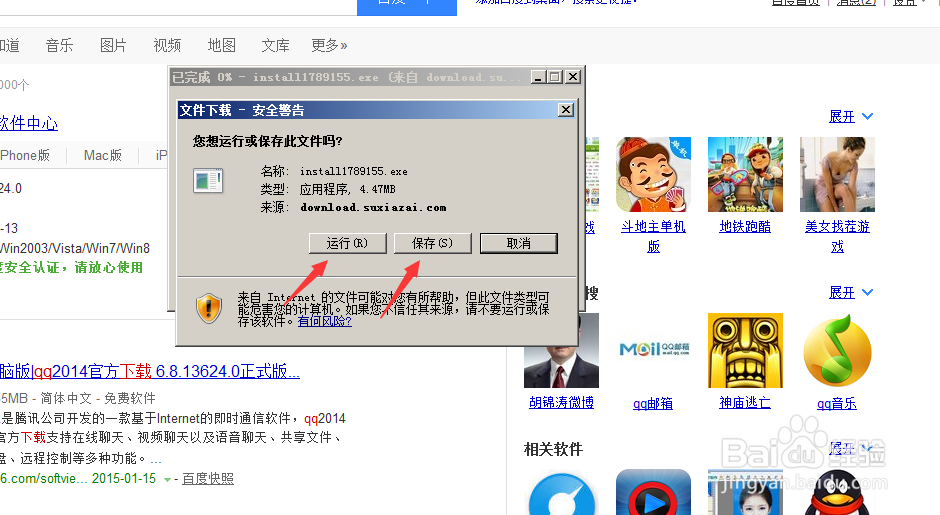Click the Run (运行) button

tap(348, 243)
